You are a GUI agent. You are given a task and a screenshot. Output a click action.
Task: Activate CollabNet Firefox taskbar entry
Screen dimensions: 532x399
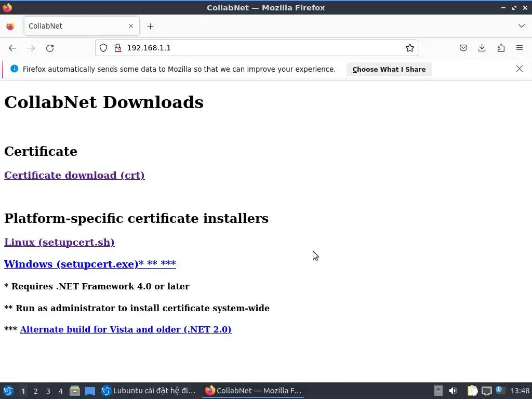tap(253, 391)
